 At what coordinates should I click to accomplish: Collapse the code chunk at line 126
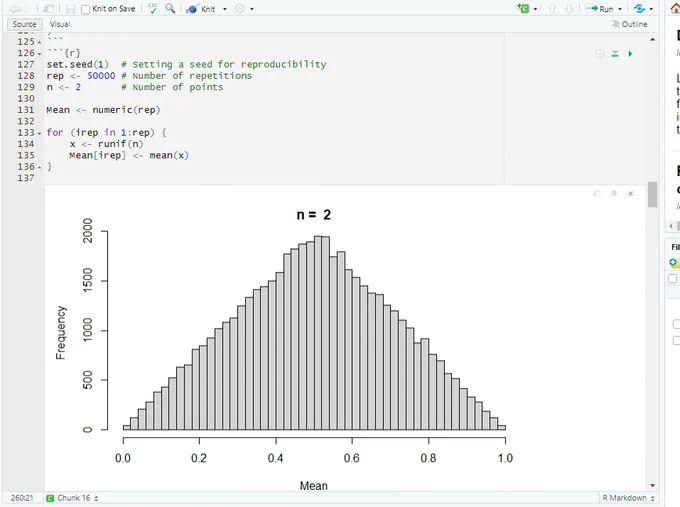[39, 54]
